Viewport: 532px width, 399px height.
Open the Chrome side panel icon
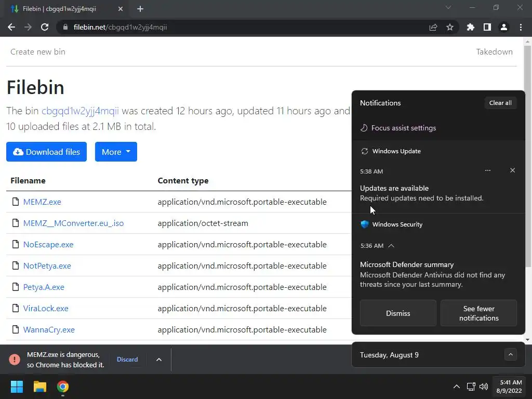coord(487,27)
